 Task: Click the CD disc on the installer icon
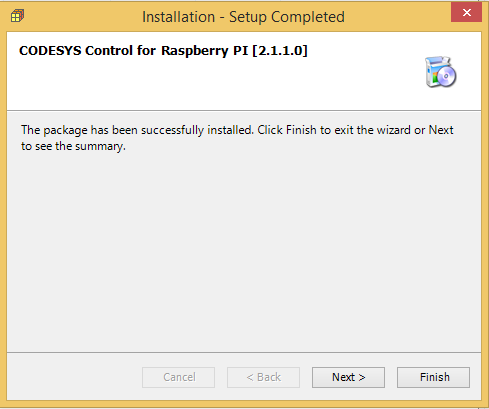[447, 76]
